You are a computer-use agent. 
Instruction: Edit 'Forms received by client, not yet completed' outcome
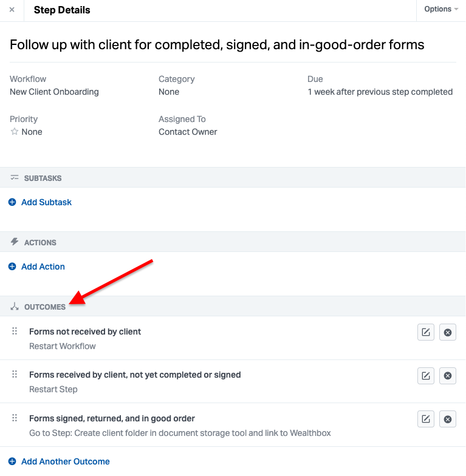(x=426, y=375)
